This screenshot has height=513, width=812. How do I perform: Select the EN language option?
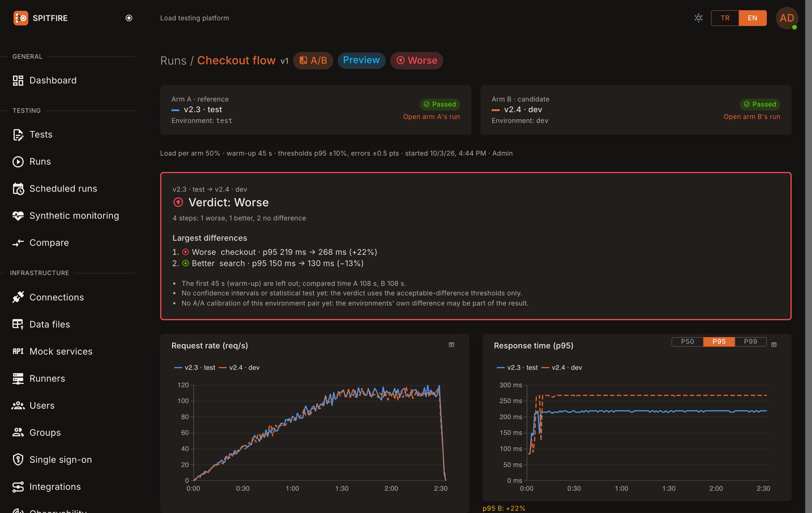coord(752,18)
